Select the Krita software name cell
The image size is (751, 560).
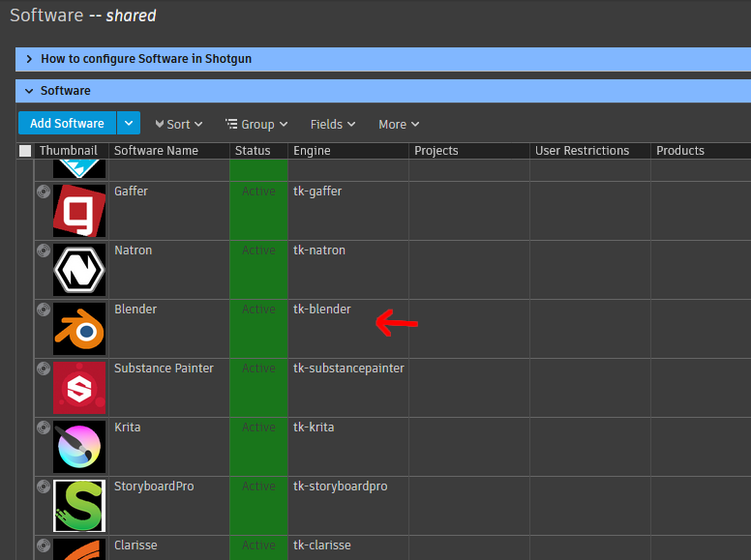(169, 447)
